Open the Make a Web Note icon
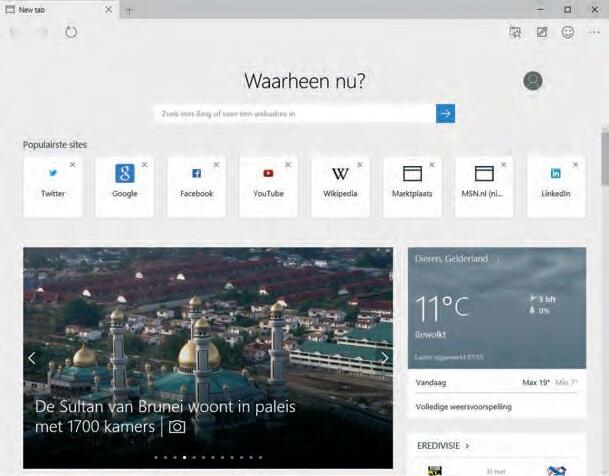 542,32
